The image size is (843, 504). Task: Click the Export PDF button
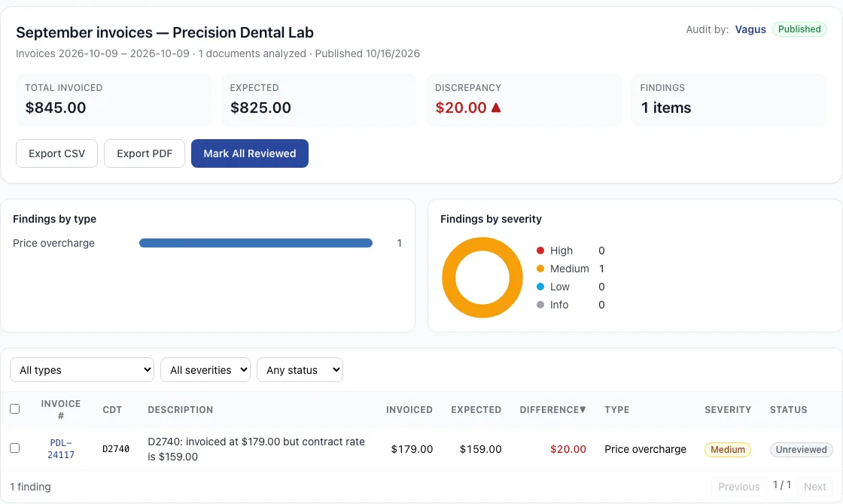[x=145, y=153]
